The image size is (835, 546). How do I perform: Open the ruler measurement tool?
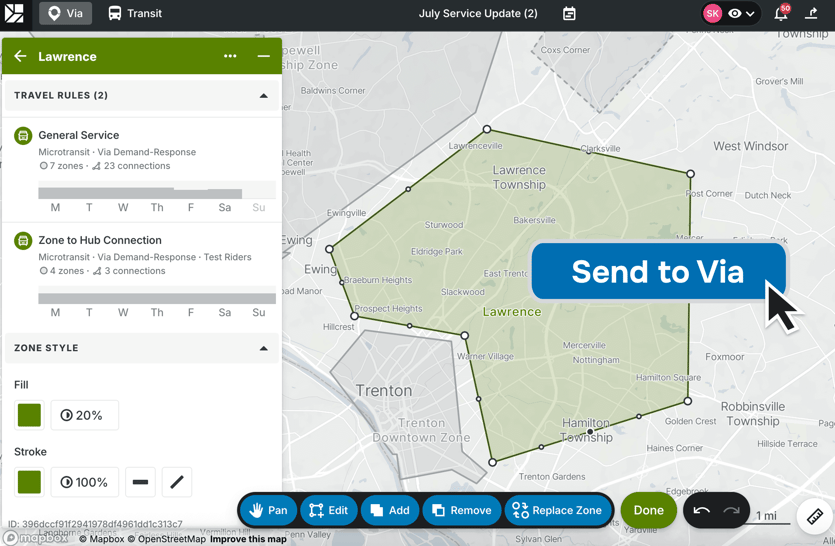coord(815,517)
